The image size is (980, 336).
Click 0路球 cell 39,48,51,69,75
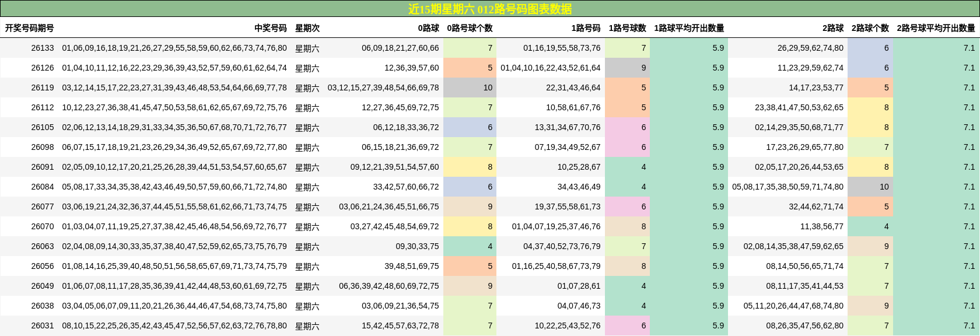click(x=412, y=266)
